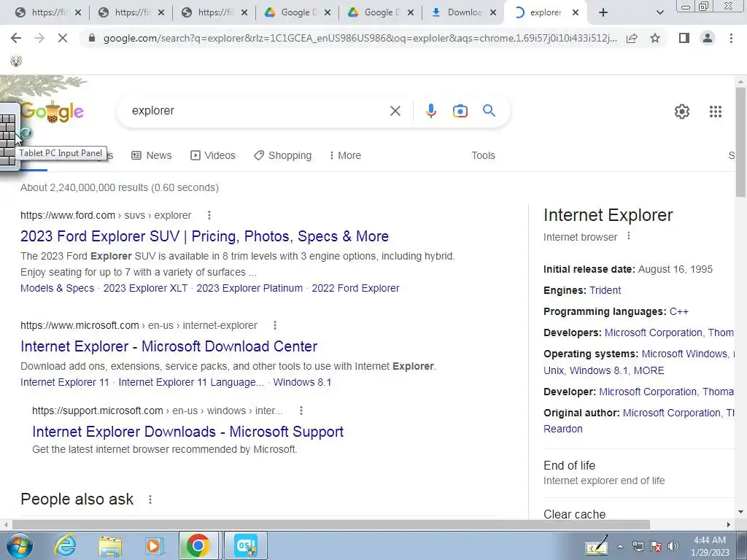Expand the More search filters menu

pos(345,155)
